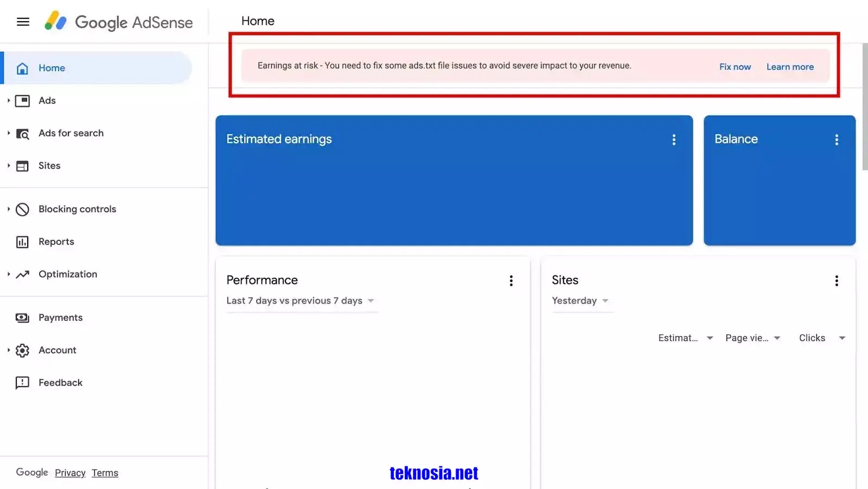Click the Google footer logo
The width and height of the screenshot is (868, 489).
coord(32,472)
